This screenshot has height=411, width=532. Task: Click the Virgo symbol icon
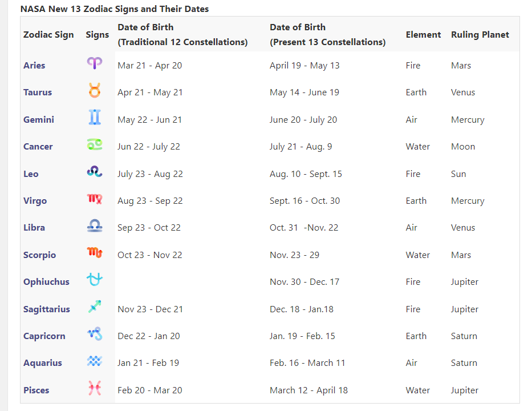click(x=95, y=199)
